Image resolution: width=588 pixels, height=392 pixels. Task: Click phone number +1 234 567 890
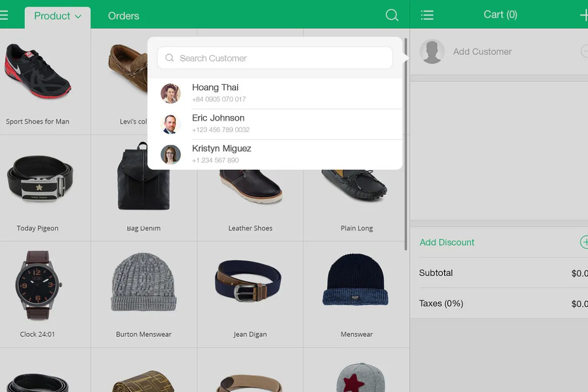click(x=215, y=161)
